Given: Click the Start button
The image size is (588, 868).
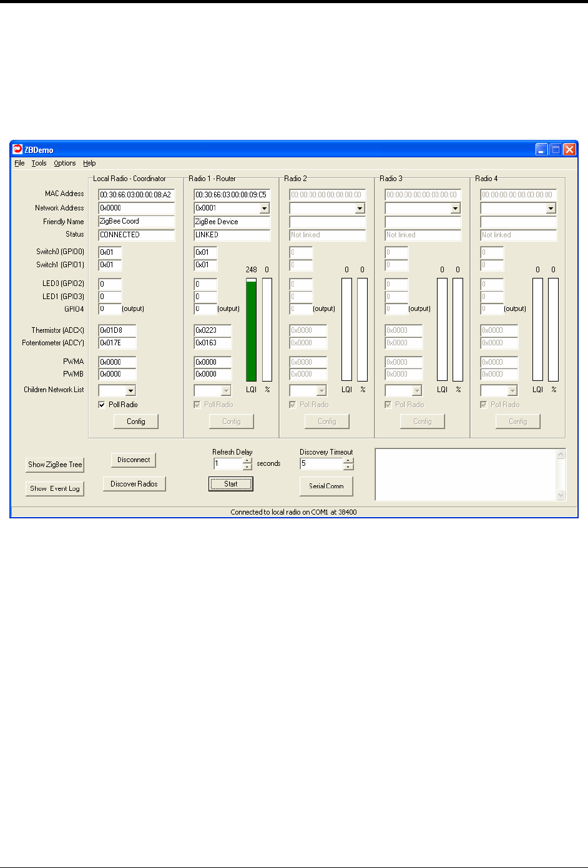Looking at the screenshot, I should (231, 484).
